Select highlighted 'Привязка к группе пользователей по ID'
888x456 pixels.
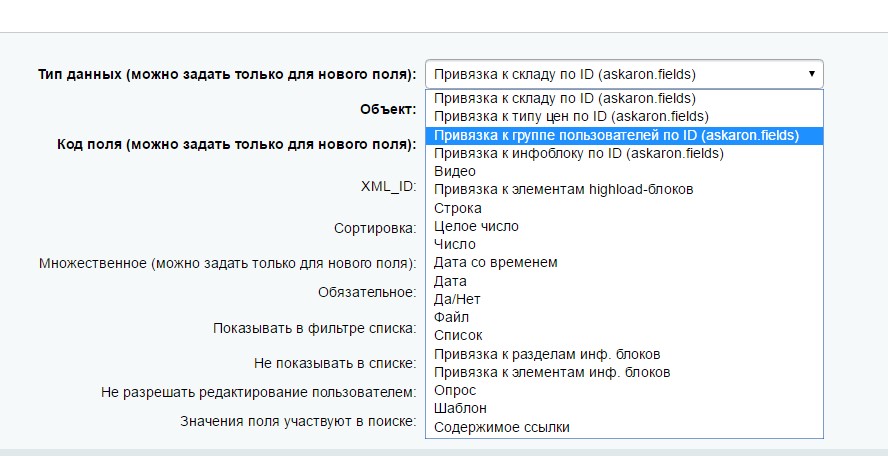tap(616, 135)
